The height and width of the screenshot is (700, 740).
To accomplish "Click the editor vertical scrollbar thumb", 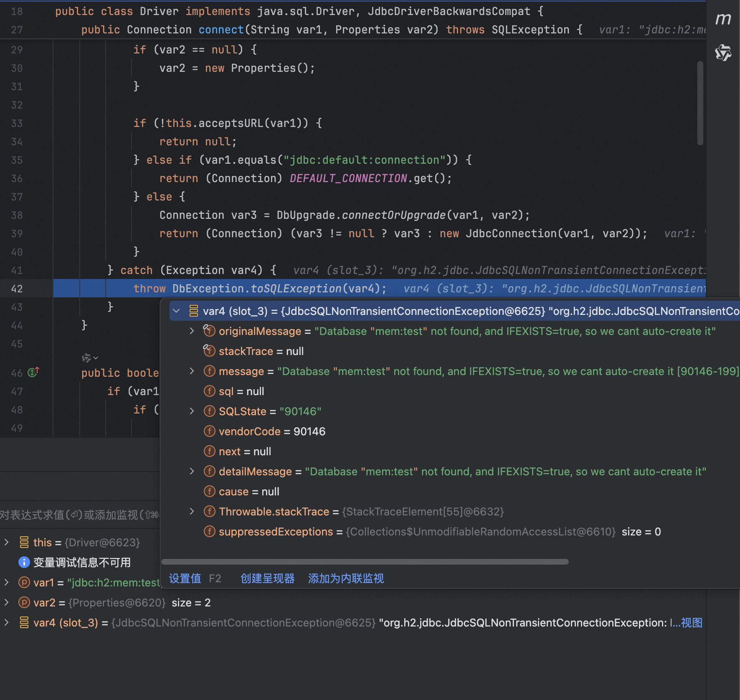I will pyautogui.click(x=700, y=103).
